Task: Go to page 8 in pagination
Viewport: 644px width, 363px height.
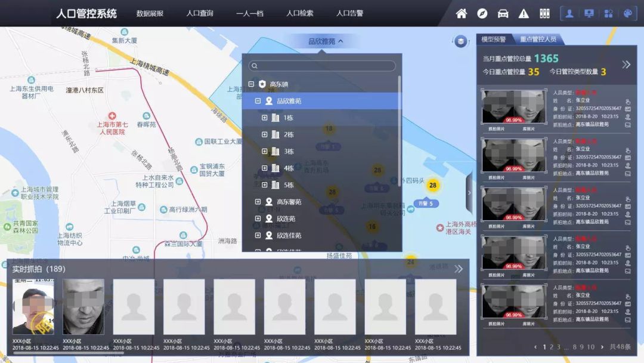Action: [x=575, y=347]
